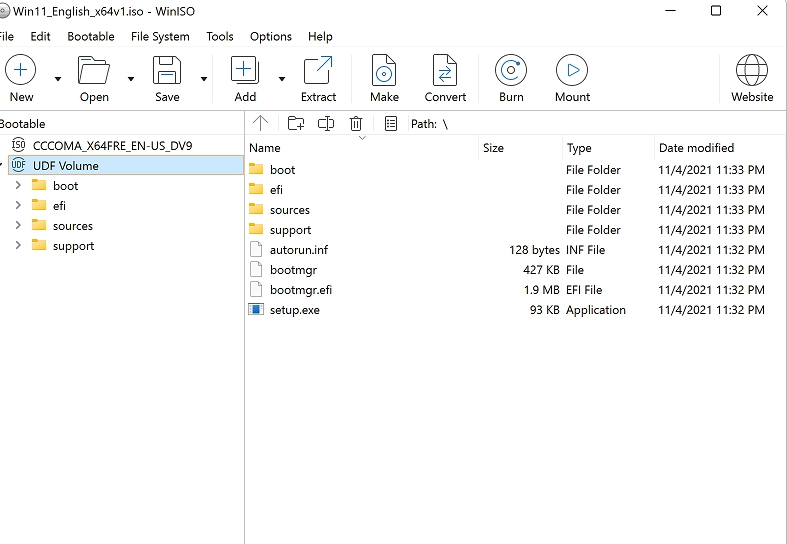
Task: Click the Mount toolbar icon
Action: pos(572,70)
